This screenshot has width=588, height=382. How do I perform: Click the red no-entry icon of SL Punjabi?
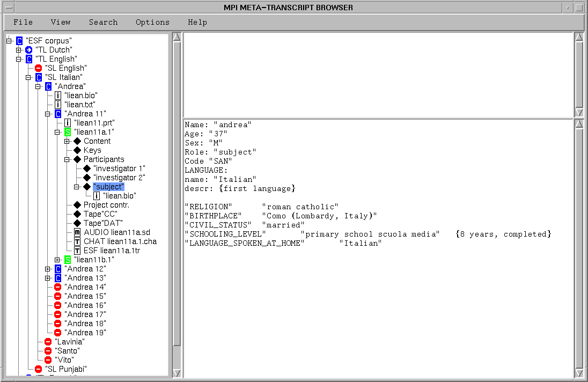[x=38, y=369]
